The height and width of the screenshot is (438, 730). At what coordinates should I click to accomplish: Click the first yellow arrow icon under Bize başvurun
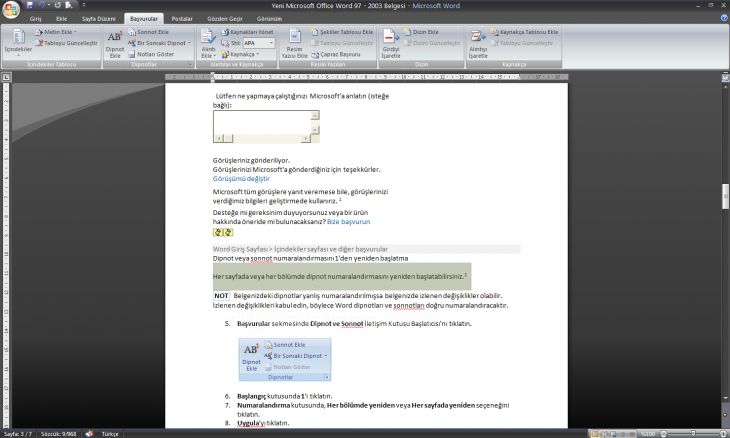[x=218, y=232]
